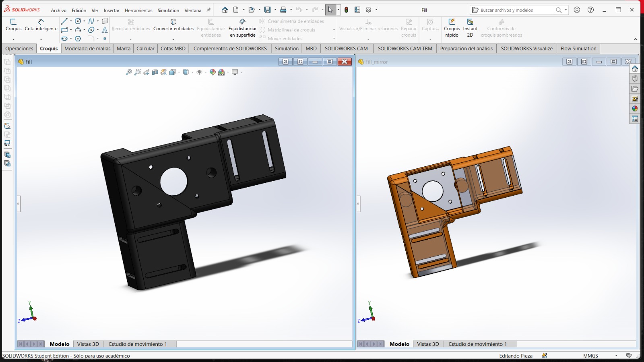
Task: Open the display style dropdown arrow
Action: pos(192,72)
